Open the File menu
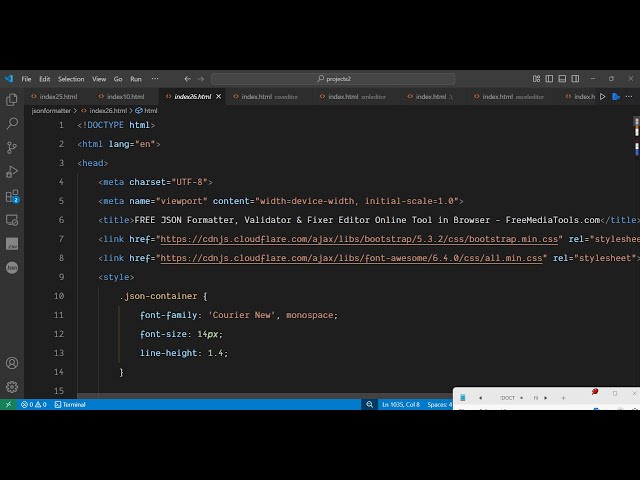Image resolution: width=640 pixels, height=480 pixels. point(26,79)
